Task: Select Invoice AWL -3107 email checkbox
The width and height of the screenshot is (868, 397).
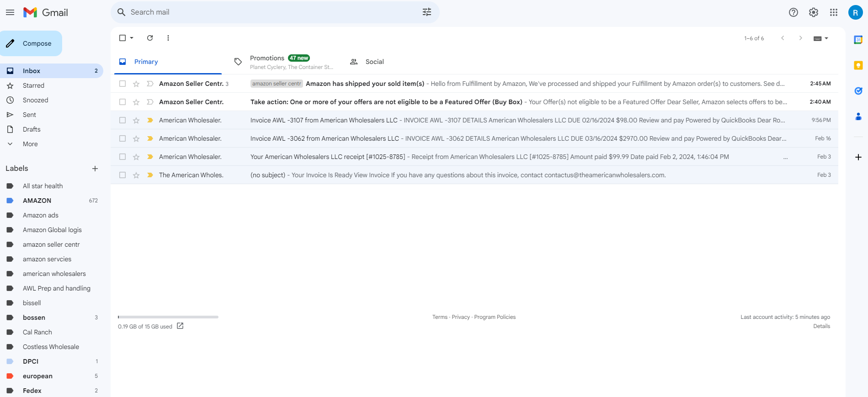Action: [122, 120]
